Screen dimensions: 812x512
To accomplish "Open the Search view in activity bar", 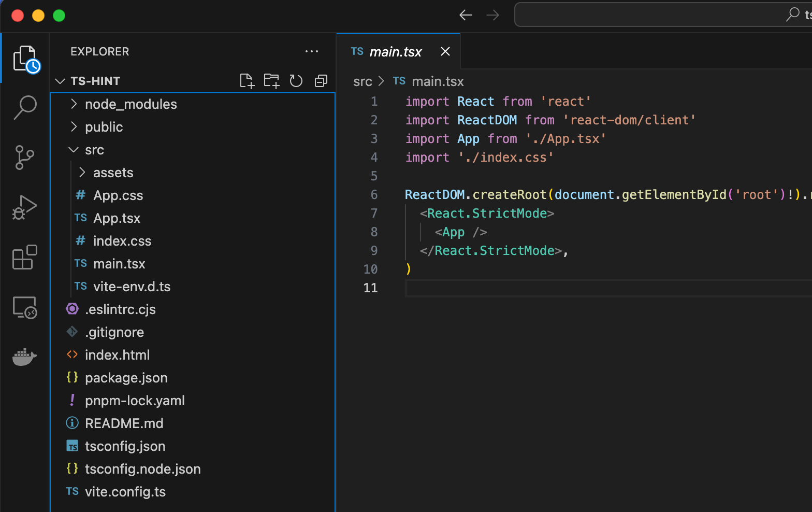I will point(25,107).
